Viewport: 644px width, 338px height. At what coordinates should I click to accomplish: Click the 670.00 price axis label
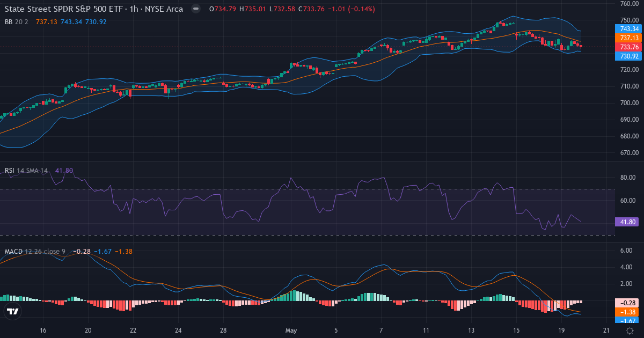pyautogui.click(x=628, y=153)
